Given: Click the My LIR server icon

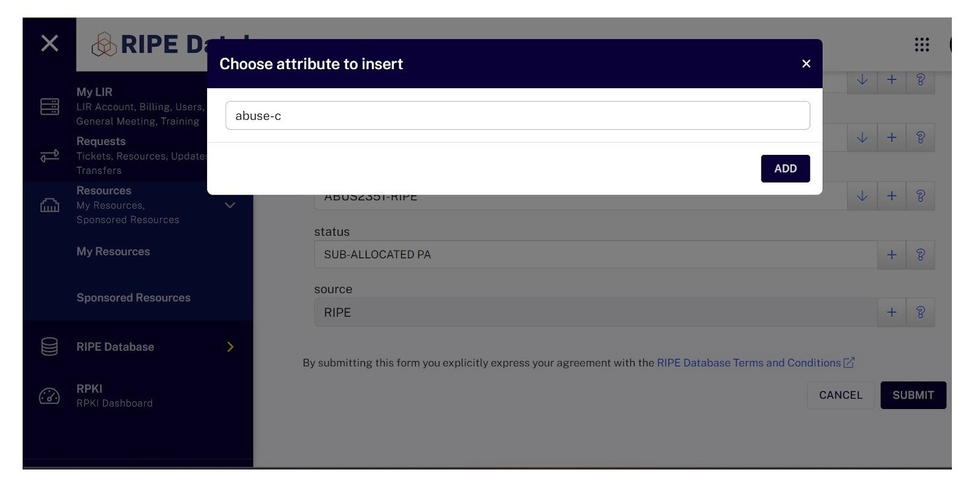Looking at the screenshot, I should click(x=50, y=107).
